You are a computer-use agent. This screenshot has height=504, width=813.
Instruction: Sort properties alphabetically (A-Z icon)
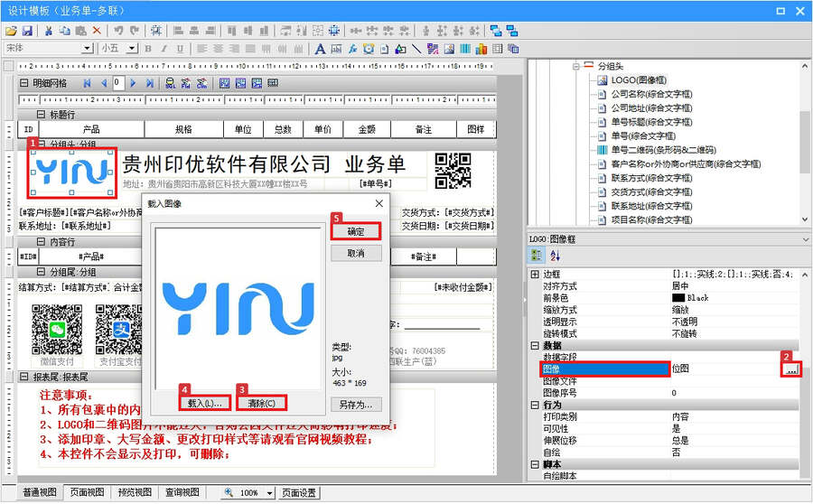(555, 255)
